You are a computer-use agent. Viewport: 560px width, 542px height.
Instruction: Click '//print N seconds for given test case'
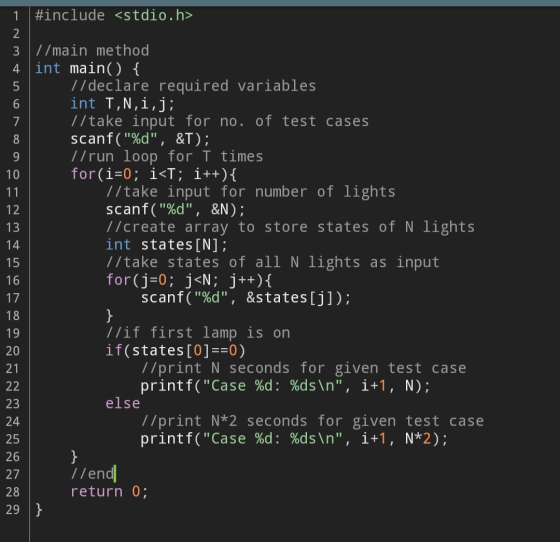click(304, 368)
